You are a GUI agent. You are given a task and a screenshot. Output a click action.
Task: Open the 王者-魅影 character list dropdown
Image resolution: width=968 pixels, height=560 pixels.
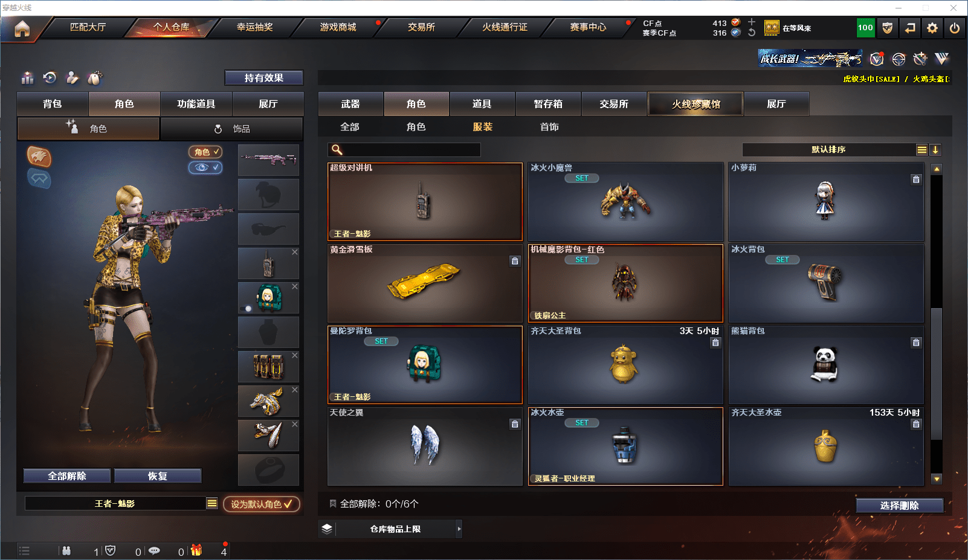pos(212,503)
